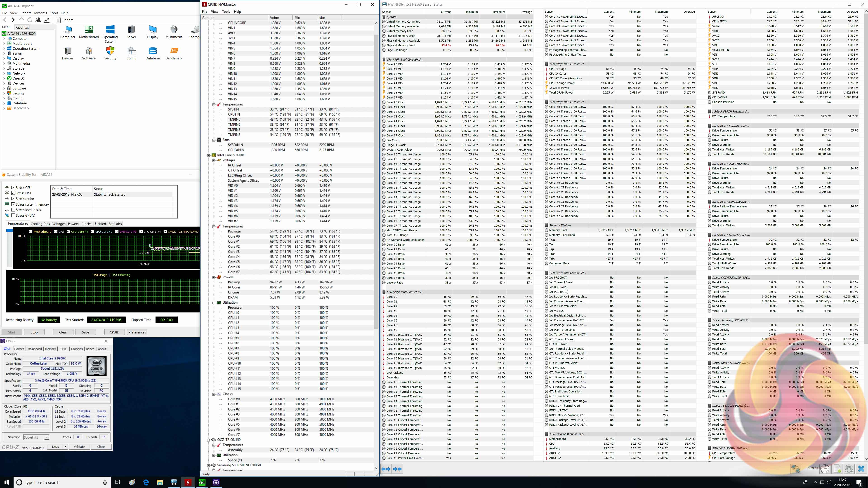Image resolution: width=868 pixels, height=488 pixels.
Task: Enable Stress local disks checkbox
Action: pyautogui.click(x=13, y=210)
